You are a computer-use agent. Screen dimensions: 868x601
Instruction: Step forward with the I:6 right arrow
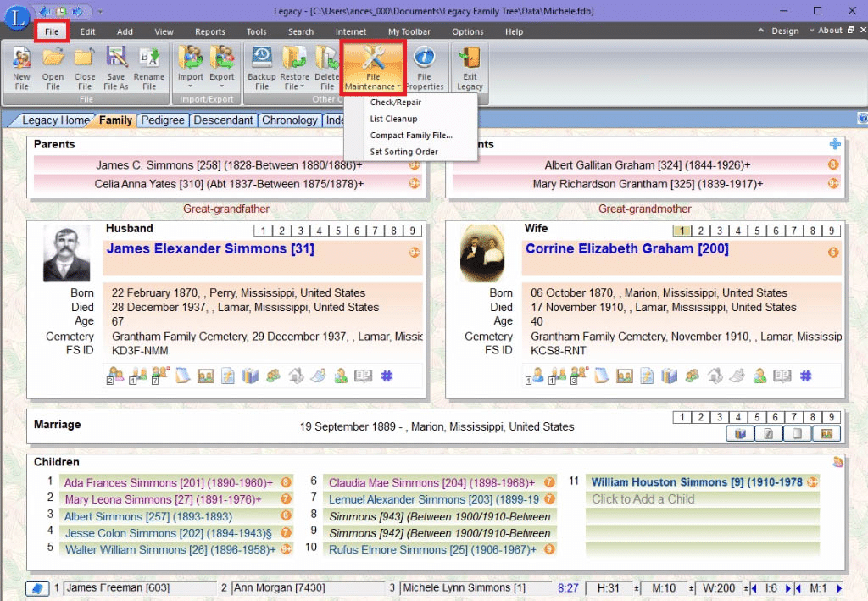[x=787, y=588]
